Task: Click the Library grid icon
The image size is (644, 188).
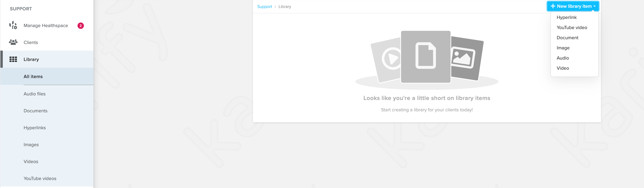Action: [13, 59]
